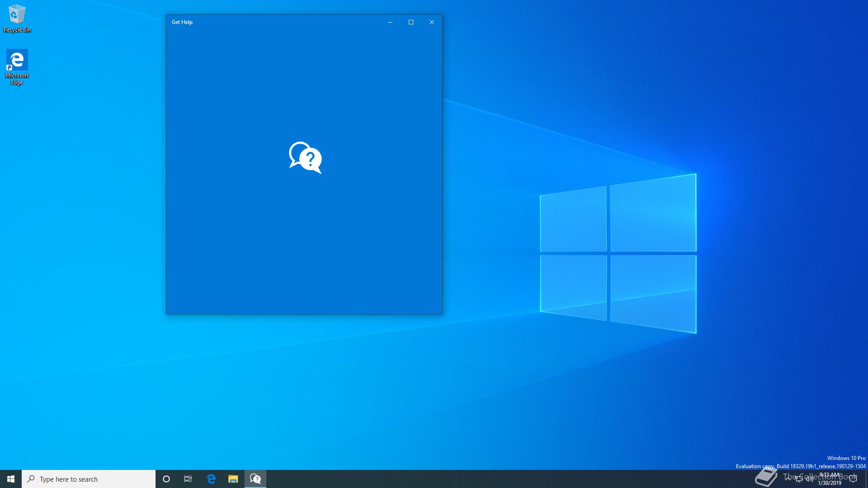Close the Get Help window
Screen dimensions: 868x488
(x=432, y=22)
